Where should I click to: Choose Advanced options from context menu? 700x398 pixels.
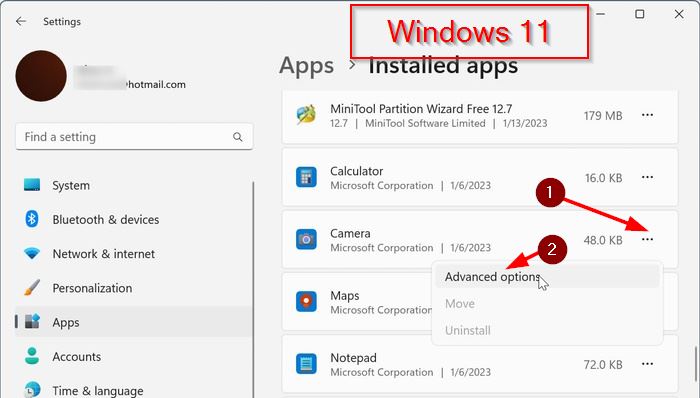click(x=547, y=277)
